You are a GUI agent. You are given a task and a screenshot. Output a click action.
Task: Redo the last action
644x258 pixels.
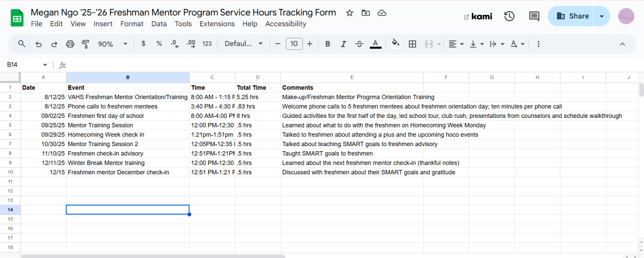tap(54, 44)
